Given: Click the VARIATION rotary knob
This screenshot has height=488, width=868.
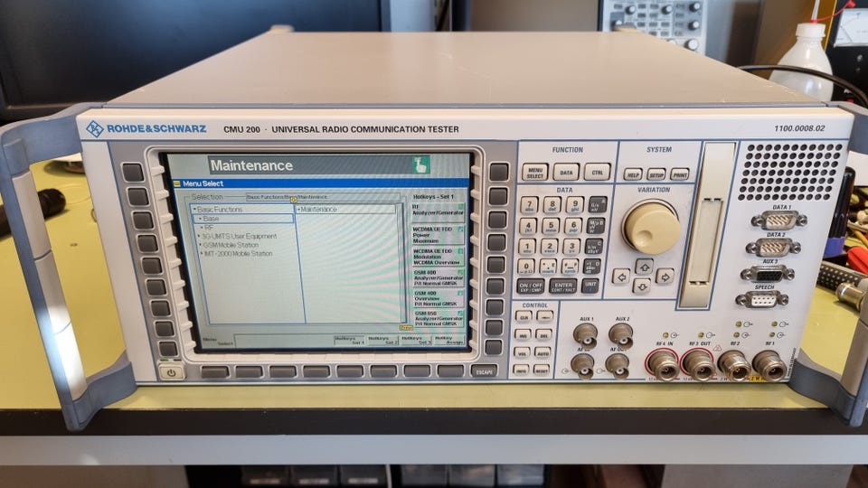Looking at the screenshot, I should pos(651,228).
